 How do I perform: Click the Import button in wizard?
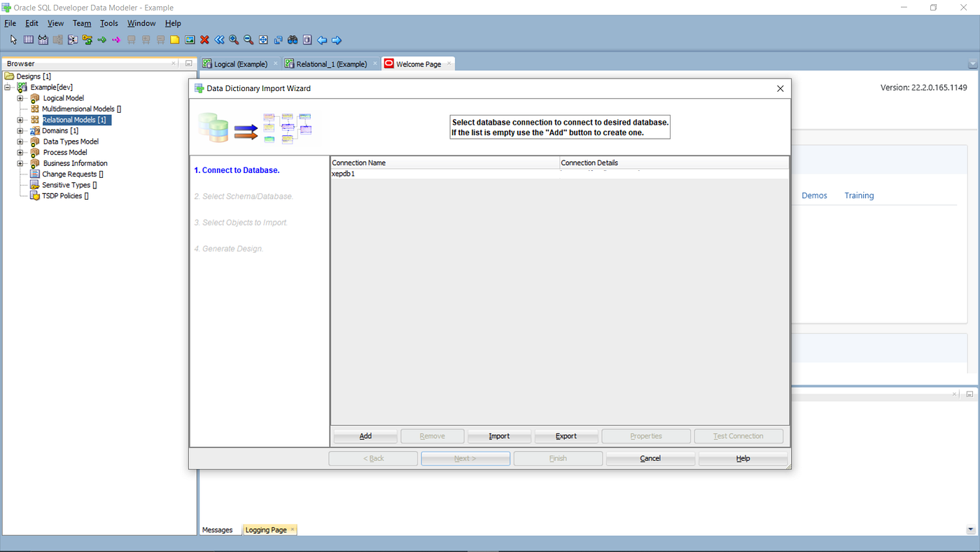(x=499, y=436)
